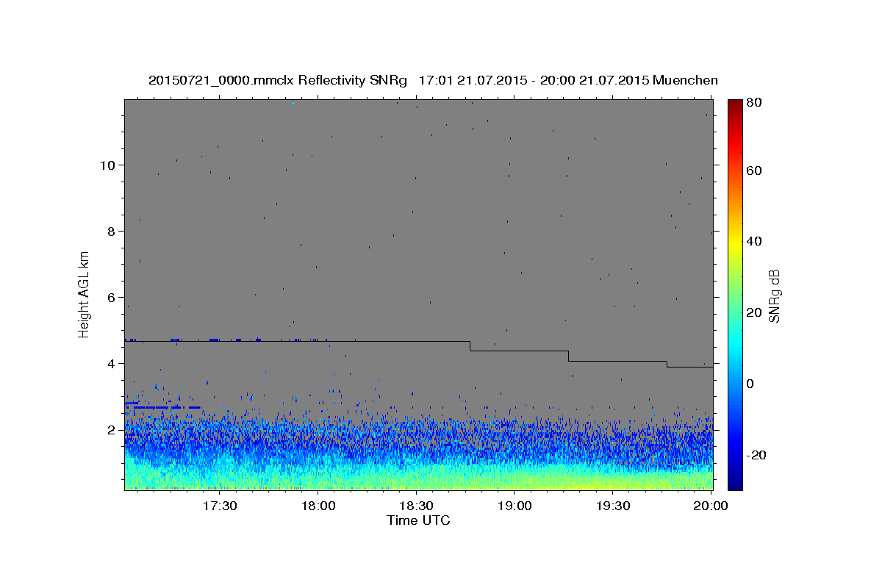Click the colorbar value 40
882x588 pixels.
[x=754, y=241]
